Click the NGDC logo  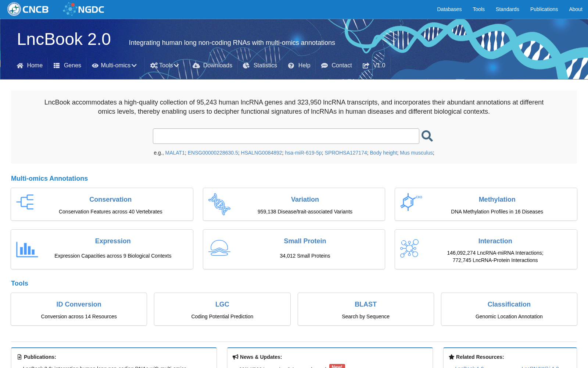point(84,9)
